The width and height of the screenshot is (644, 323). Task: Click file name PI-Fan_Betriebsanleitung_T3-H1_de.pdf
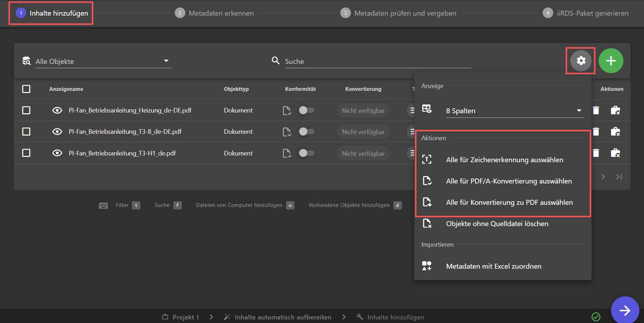coord(122,153)
